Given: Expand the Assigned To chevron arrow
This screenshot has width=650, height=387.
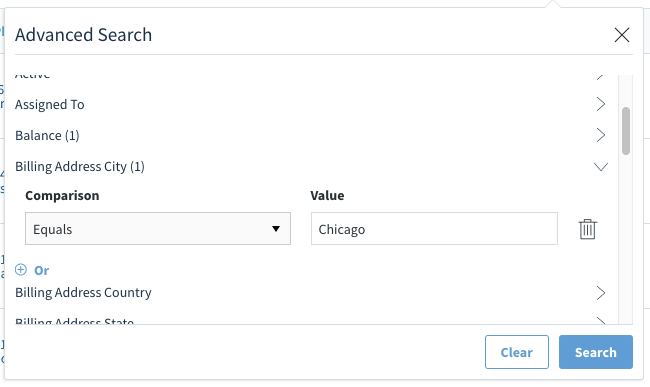Looking at the screenshot, I should 601,104.
